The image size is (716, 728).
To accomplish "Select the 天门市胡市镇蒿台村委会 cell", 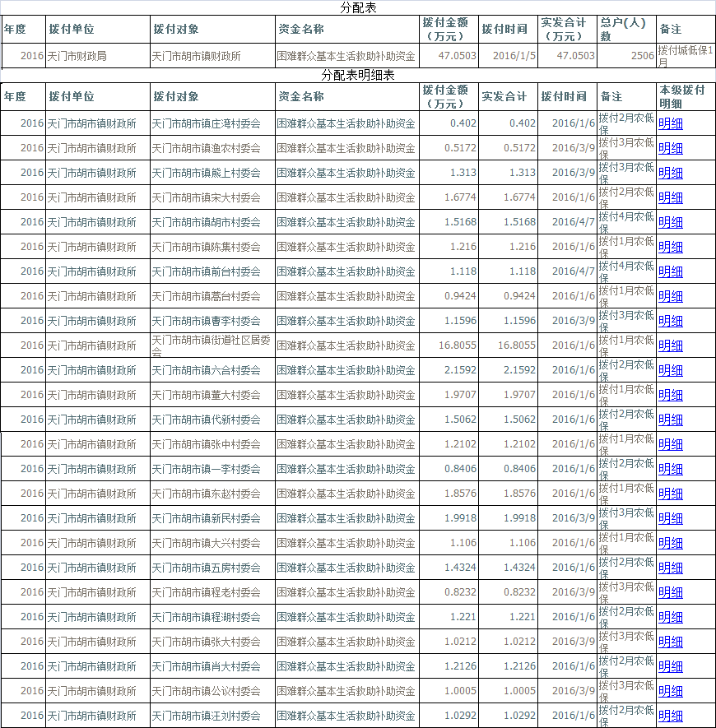I will [213, 296].
